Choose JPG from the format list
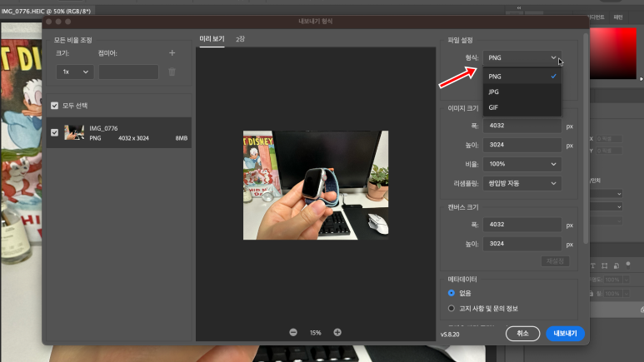Screen dimensions: 644x362 coord(522,92)
